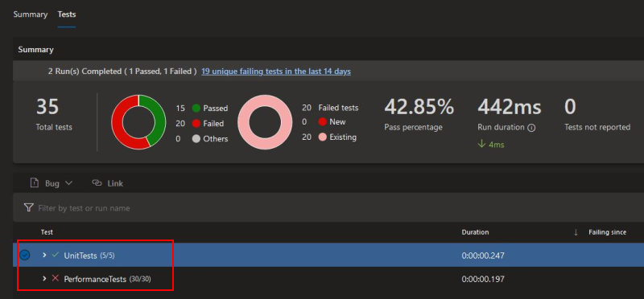Image resolution: width=644 pixels, height=299 pixels.
Task: Click the filter funnel icon
Action: [x=28, y=208]
